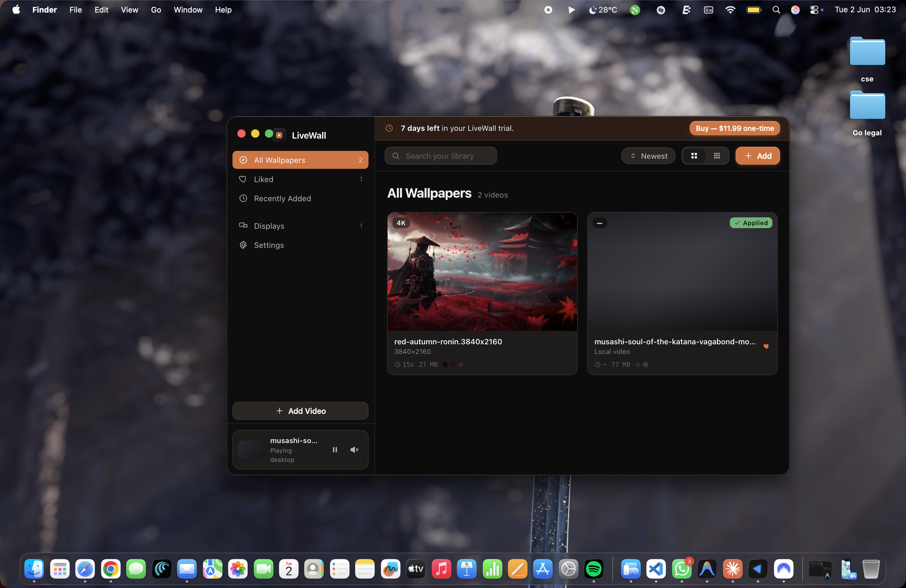Open the Help menu
The height and width of the screenshot is (588, 906).
click(223, 10)
